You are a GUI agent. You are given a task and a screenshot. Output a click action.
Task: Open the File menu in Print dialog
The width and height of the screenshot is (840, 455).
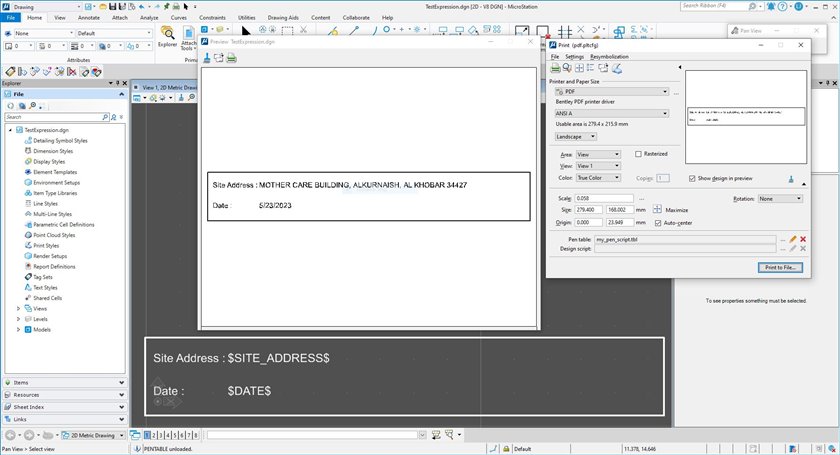tap(554, 57)
